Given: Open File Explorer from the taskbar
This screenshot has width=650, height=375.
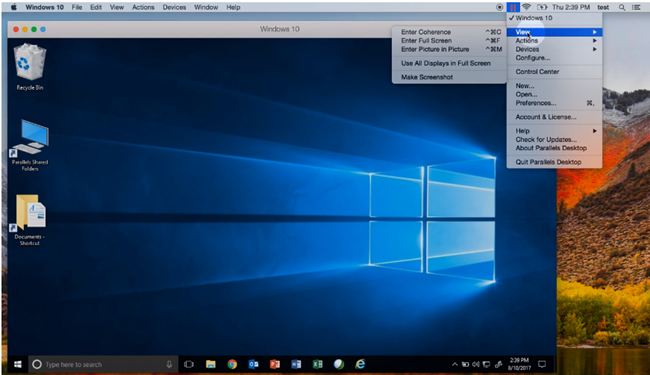Looking at the screenshot, I should [211, 364].
